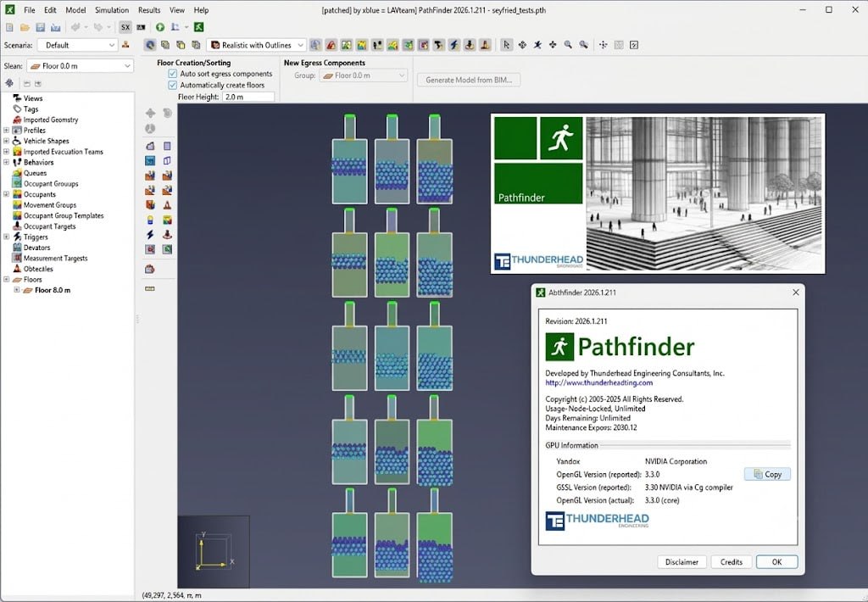
Task: Open the Simulation menu
Action: point(112,10)
